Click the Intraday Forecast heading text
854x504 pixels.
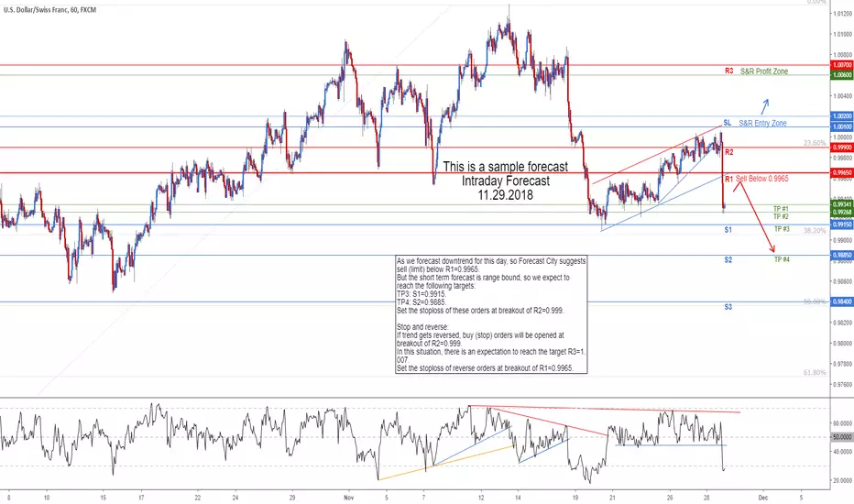506,181
